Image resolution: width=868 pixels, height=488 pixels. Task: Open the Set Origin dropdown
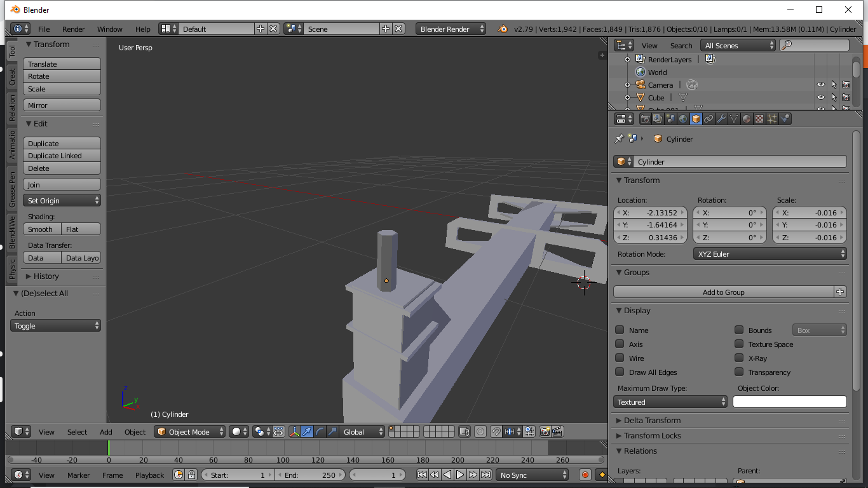[x=62, y=200]
